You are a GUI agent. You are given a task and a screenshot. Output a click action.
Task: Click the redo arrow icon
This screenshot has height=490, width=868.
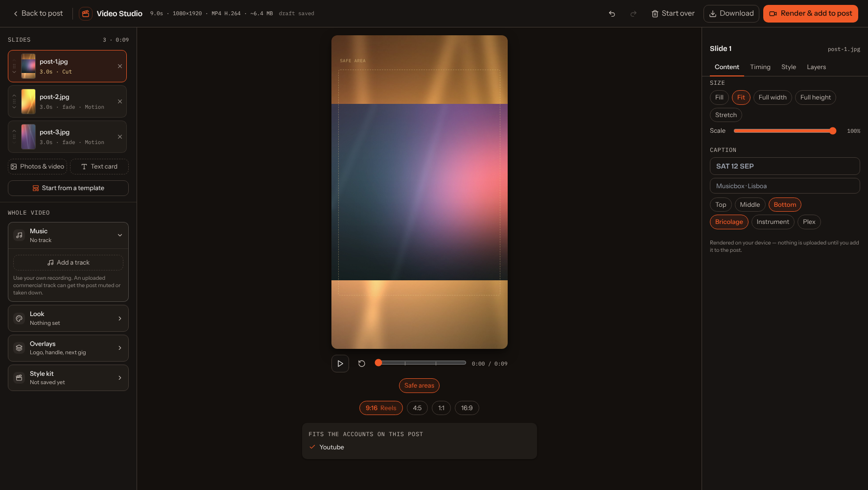click(x=633, y=14)
